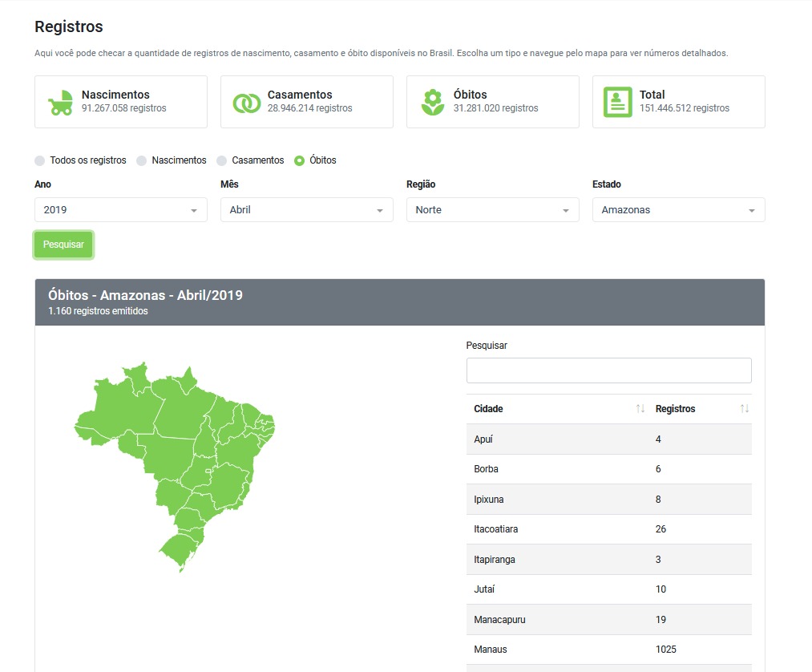Viewport: 812px width, 672px height.
Task: Click the Cidade column header
Action: tap(556, 409)
